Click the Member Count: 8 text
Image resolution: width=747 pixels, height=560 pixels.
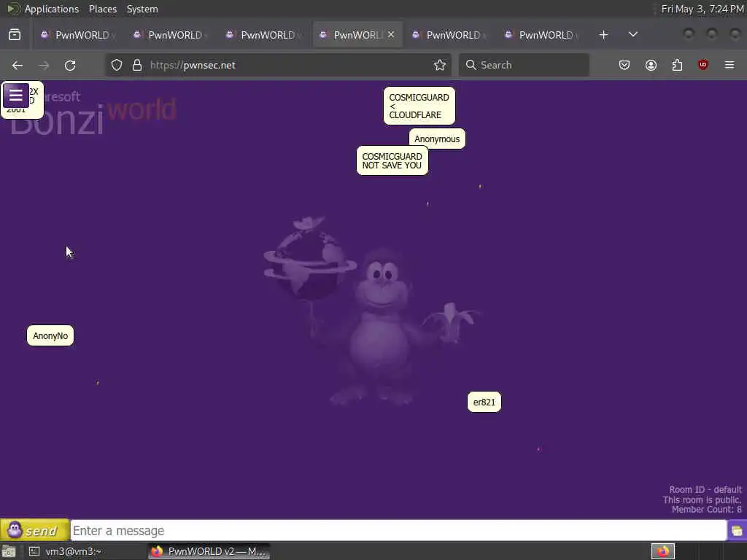click(706, 510)
